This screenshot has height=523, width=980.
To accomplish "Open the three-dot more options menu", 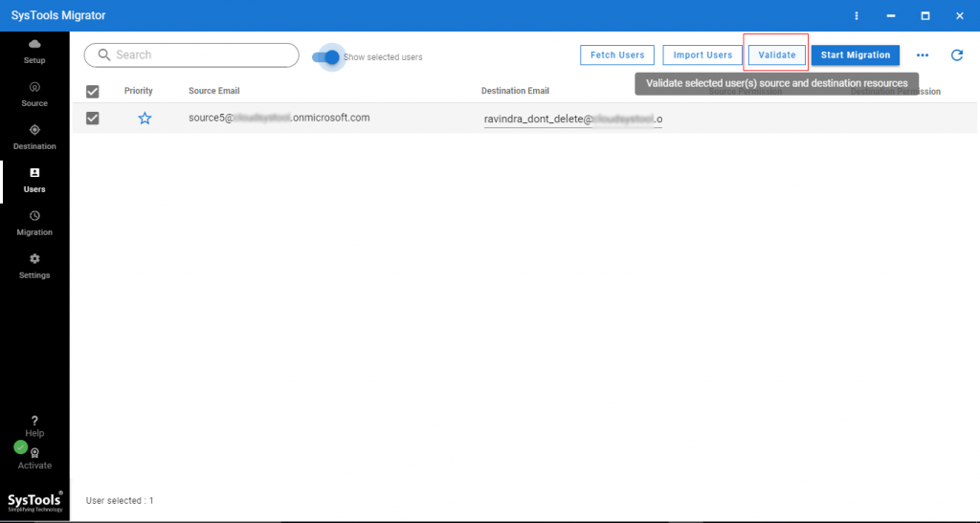I will pyautogui.click(x=923, y=54).
